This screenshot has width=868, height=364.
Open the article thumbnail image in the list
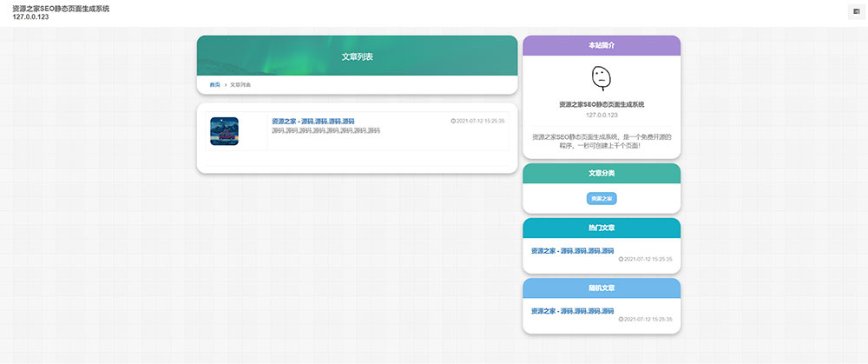(224, 131)
